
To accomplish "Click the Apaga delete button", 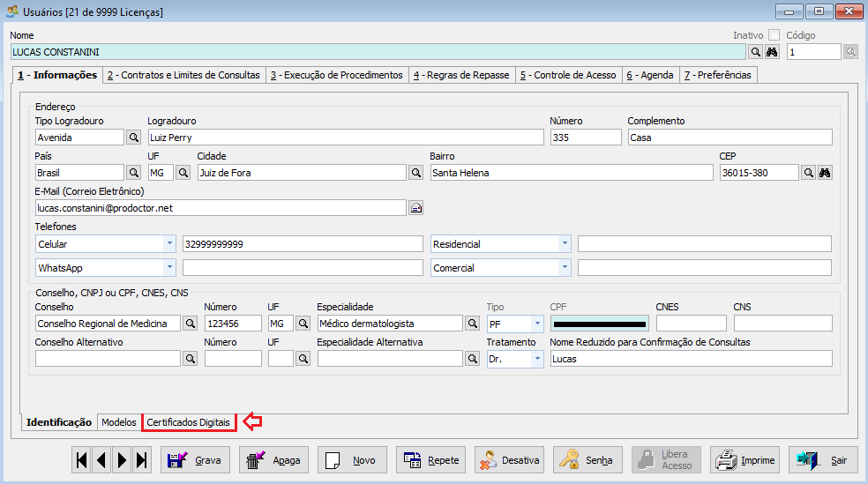I will tap(273, 459).
